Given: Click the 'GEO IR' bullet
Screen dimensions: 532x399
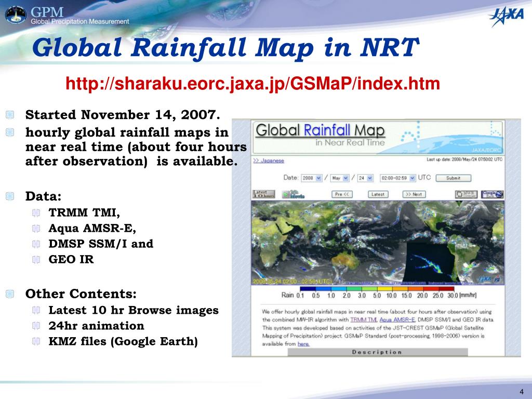Looking at the screenshot, I should pyautogui.click(x=71, y=259).
